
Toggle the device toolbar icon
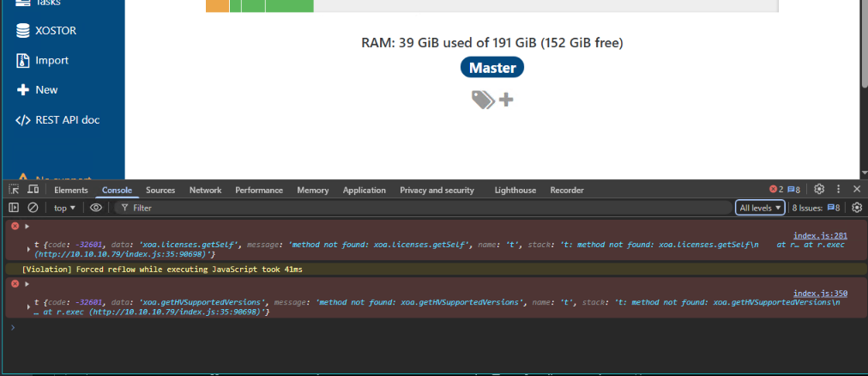click(33, 190)
